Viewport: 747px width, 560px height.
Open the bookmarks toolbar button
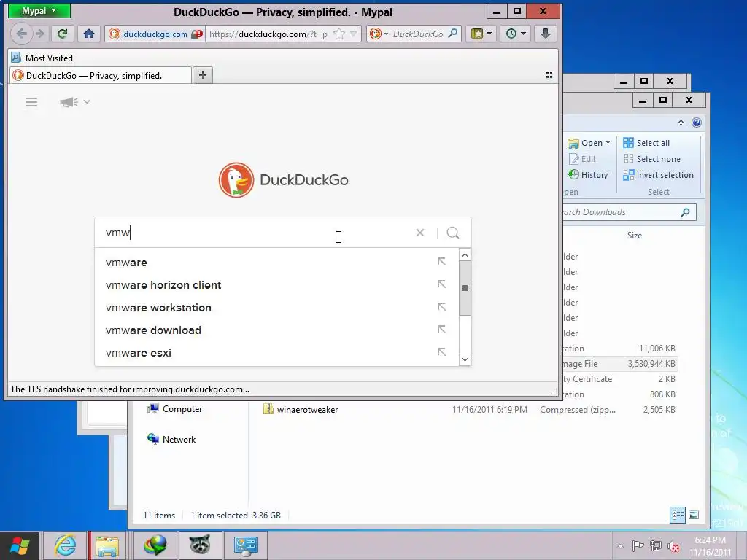tap(481, 34)
